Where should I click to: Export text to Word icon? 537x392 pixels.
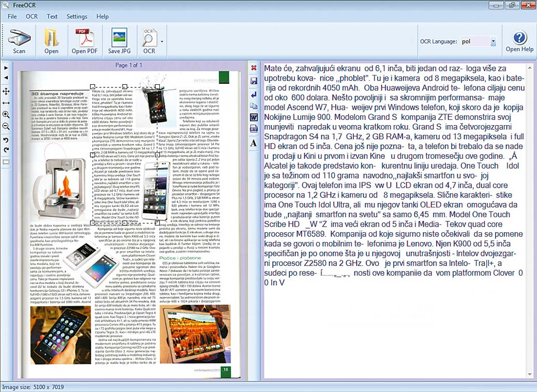click(x=254, y=117)
